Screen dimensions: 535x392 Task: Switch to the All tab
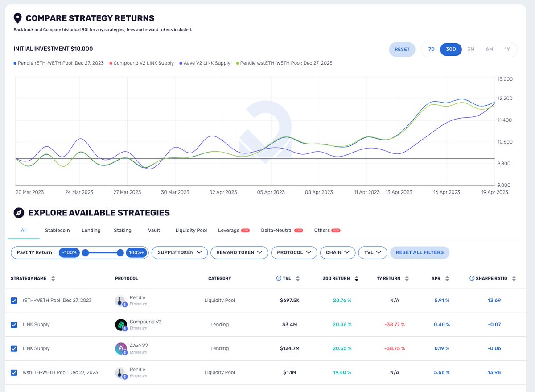pyautogui.click(x=24, y=231)
